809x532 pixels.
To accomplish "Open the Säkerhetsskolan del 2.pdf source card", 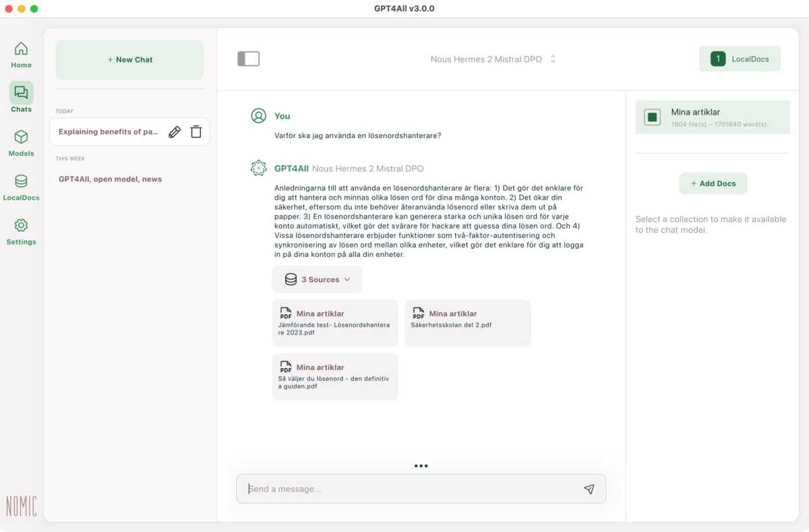I will click(x=467, y=323).
